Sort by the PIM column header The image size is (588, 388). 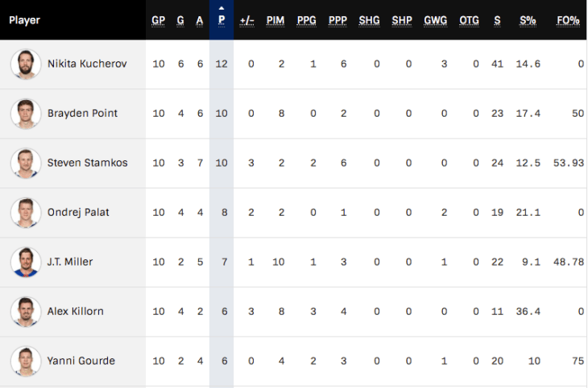276,20
